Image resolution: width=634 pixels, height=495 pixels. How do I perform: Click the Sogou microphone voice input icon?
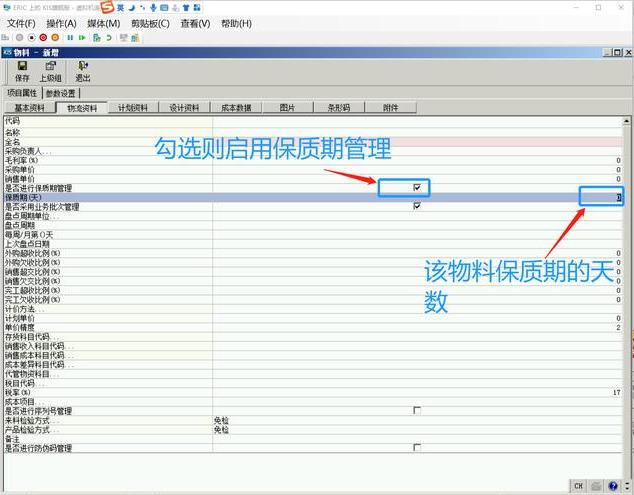tap(153, 7)
